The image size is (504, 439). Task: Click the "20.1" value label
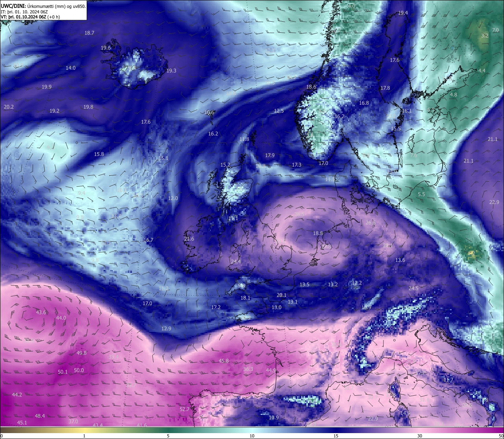(282, 295)
